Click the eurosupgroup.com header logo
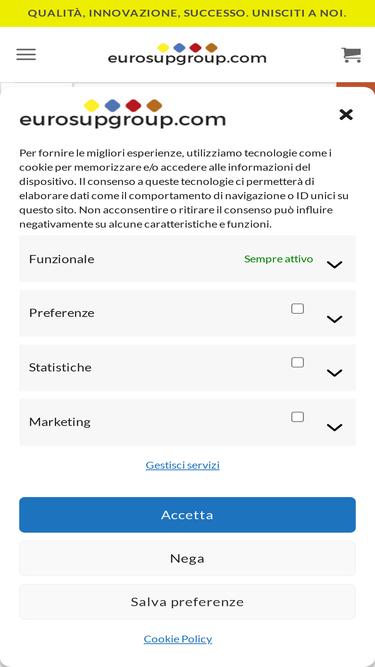This screenshot has width=375, height=667. pos(187,54)
